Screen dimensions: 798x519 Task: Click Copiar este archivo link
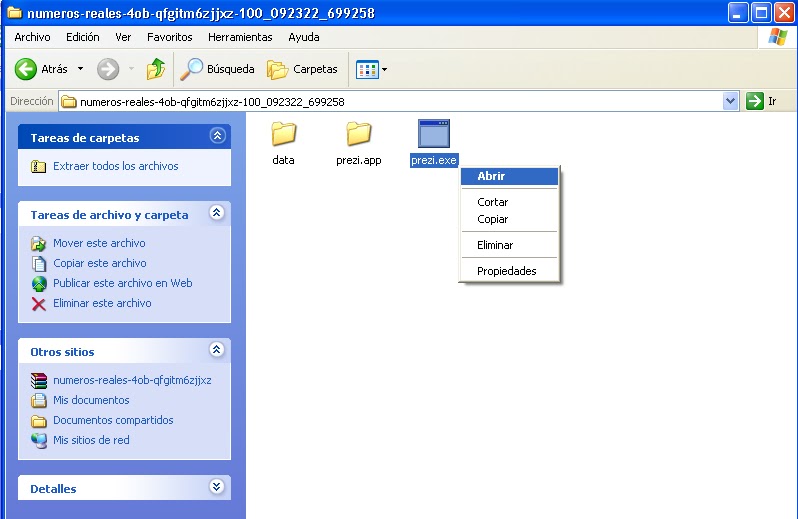100,263
